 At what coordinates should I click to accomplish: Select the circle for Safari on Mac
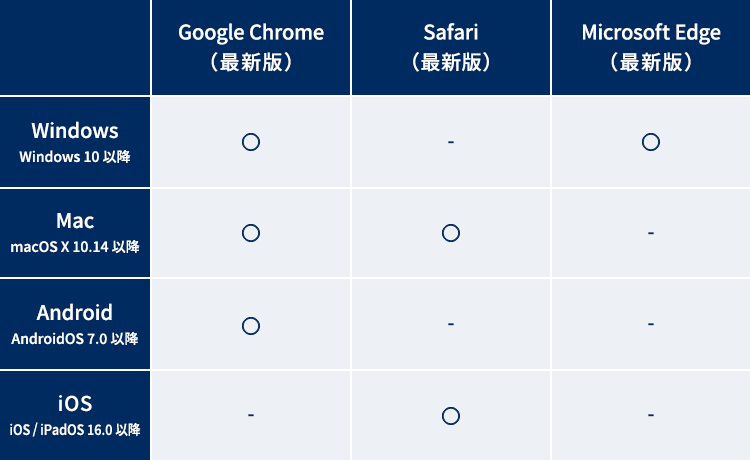point(451,233)
